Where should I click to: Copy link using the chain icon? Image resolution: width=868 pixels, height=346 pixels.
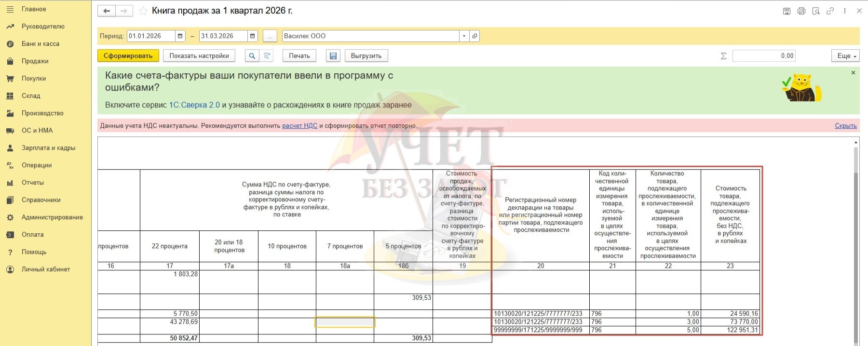tap(830, 11)
